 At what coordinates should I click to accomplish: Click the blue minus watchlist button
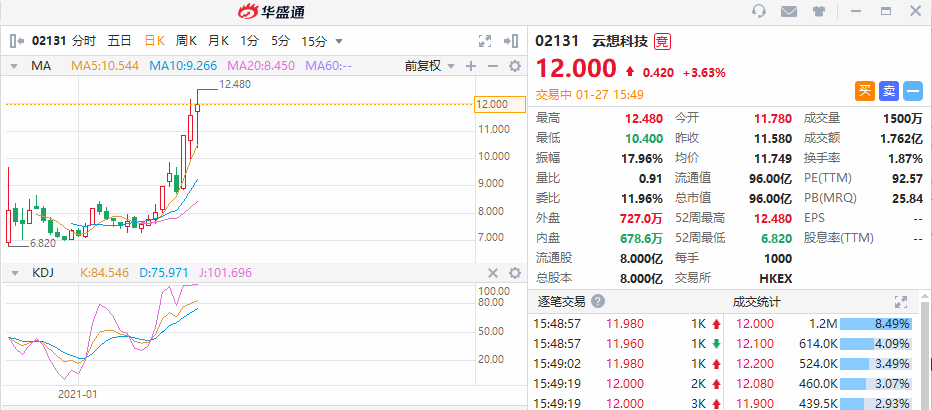912,91
